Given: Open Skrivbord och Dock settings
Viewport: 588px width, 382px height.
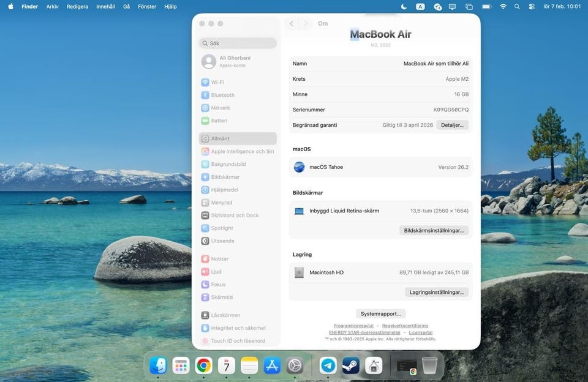Looking at the screenshot, I should (x=235, y=215).
